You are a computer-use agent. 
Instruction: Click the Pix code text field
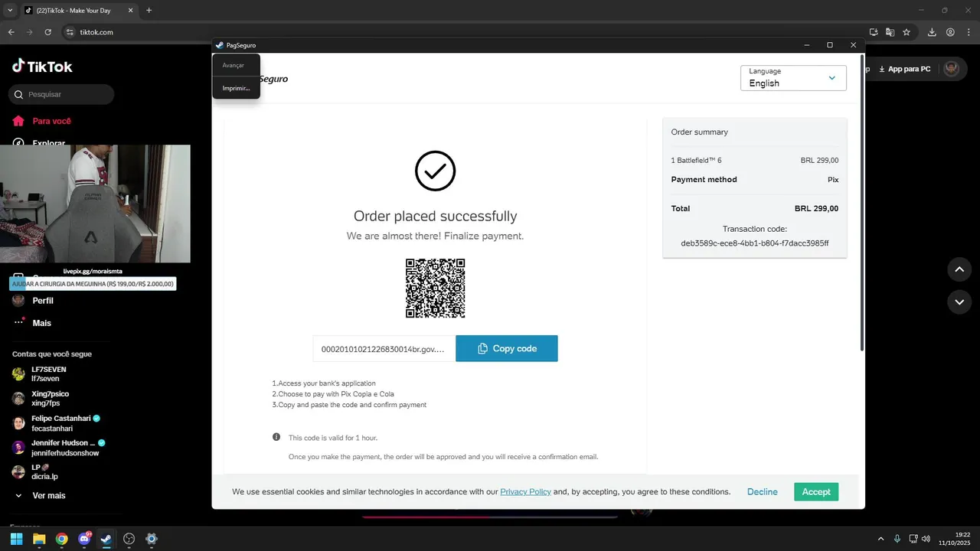click(384, 348)
